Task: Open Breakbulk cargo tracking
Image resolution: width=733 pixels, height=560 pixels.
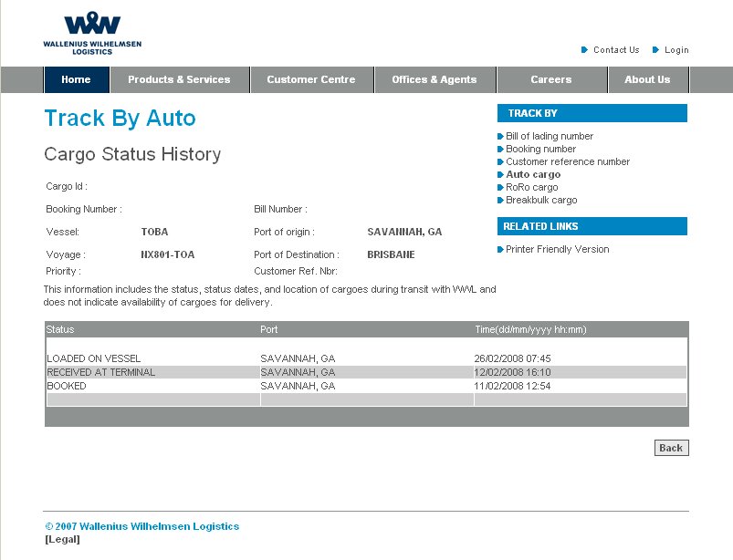Action: point(541,200)
